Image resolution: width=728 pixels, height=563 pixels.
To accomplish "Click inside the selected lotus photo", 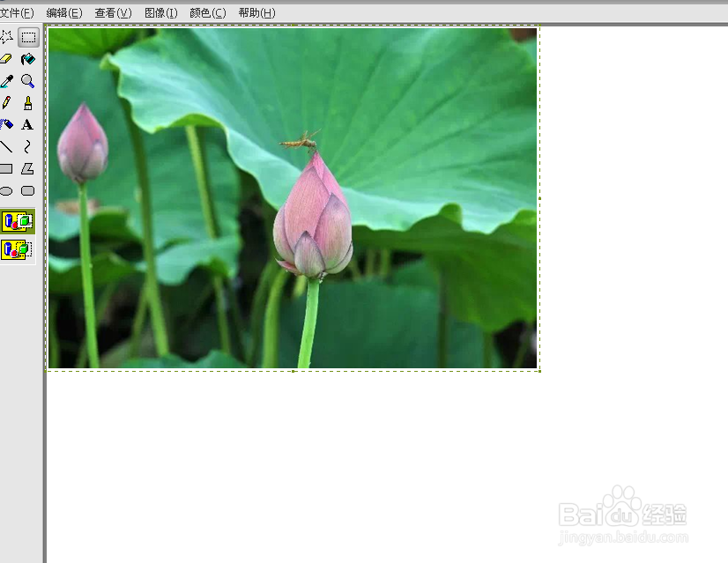I will (293, 198).
